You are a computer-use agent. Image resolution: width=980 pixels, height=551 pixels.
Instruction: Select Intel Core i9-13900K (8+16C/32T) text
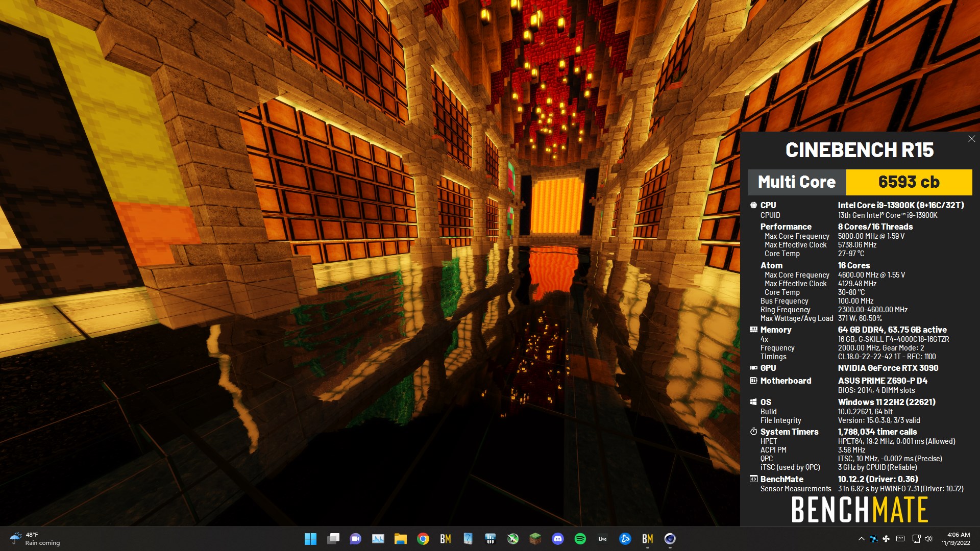(x=901, y=205)
